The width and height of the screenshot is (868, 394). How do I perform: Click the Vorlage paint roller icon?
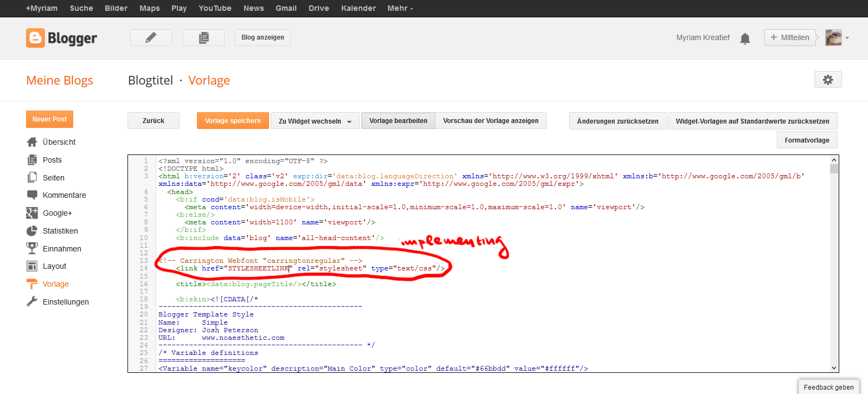pos(32,284)
